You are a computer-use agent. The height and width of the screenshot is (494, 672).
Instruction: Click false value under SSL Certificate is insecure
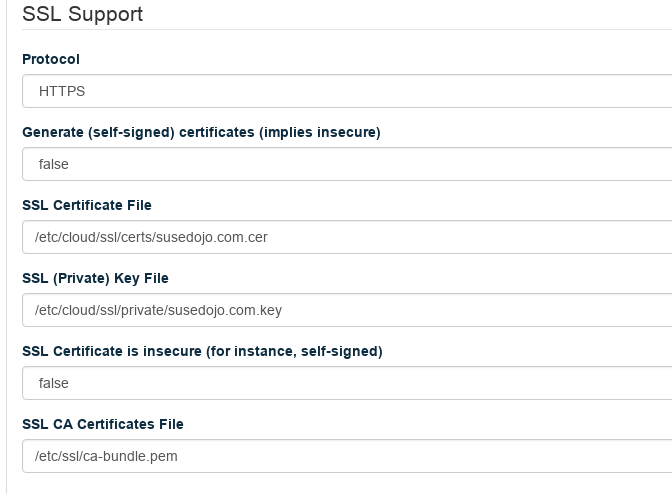tap(54, 383)
